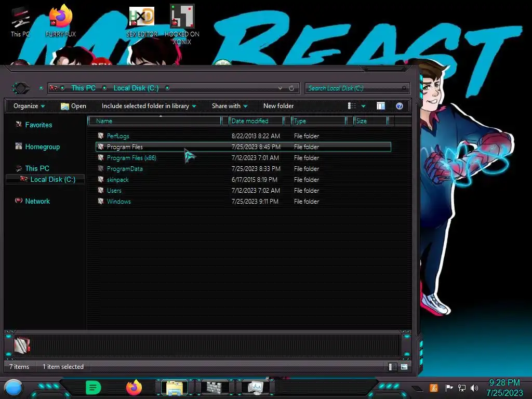The image size is (532, 399).
Task: Click the orange tray icon
Action: click(x=434, y=388)
